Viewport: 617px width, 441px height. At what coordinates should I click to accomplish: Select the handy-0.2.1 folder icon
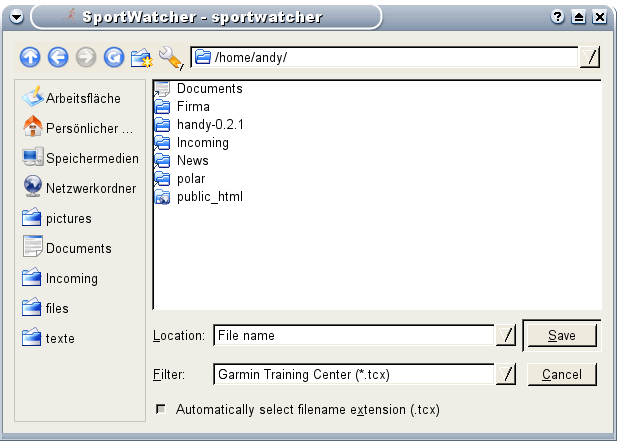tap(162, 125)
